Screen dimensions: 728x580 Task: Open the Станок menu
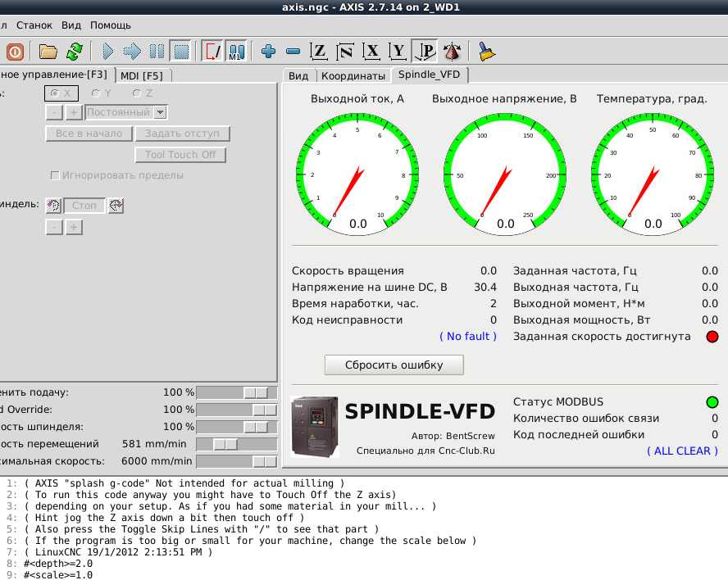[x=34, y=25]
